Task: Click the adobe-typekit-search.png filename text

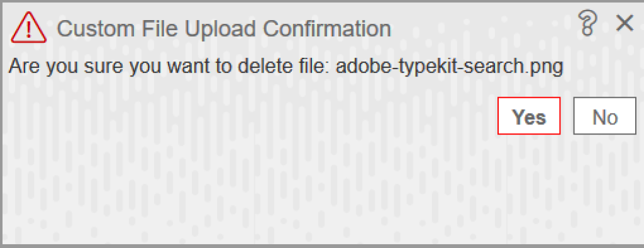Action: pyautogui.click(x=448, y=67)
